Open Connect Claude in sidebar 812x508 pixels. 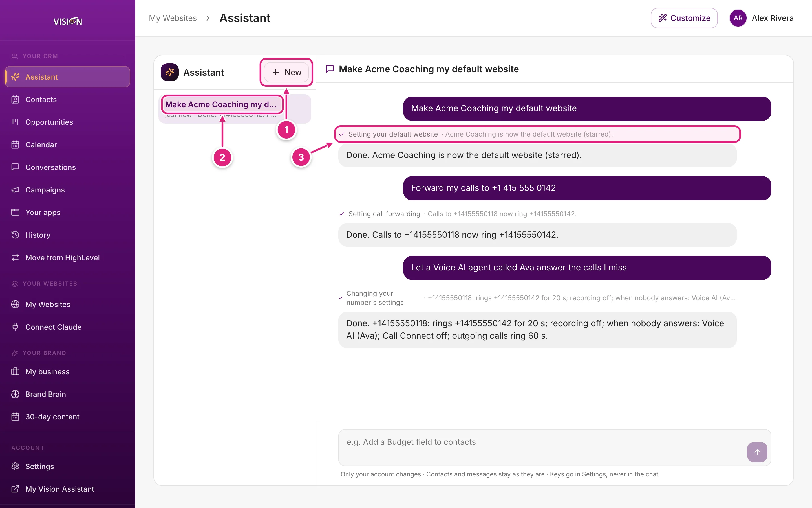coord(67,327)
